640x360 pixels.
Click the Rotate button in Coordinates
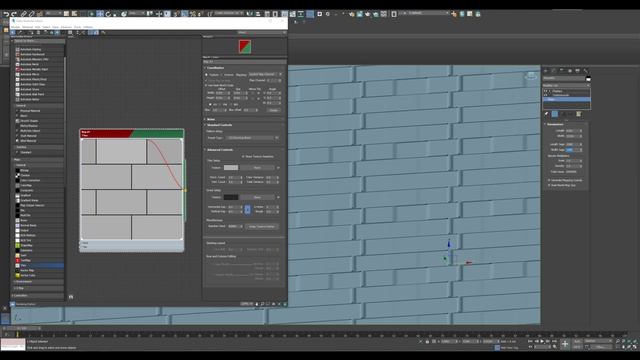[x=273, y=110]
